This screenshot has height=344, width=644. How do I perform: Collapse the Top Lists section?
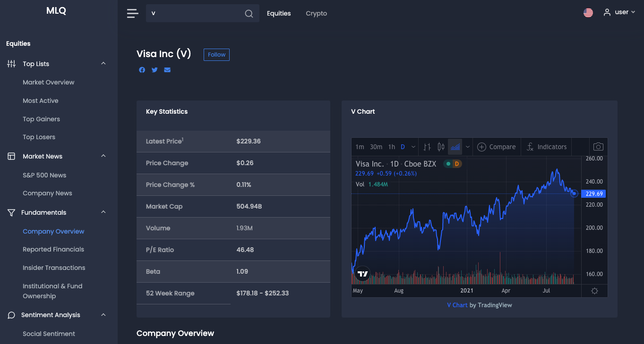[103, 64]
